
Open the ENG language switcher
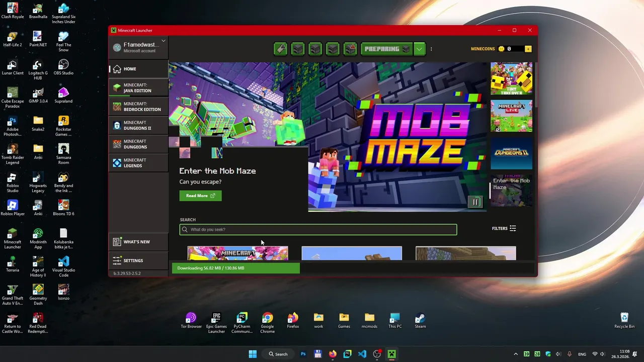tap(582, 354)
